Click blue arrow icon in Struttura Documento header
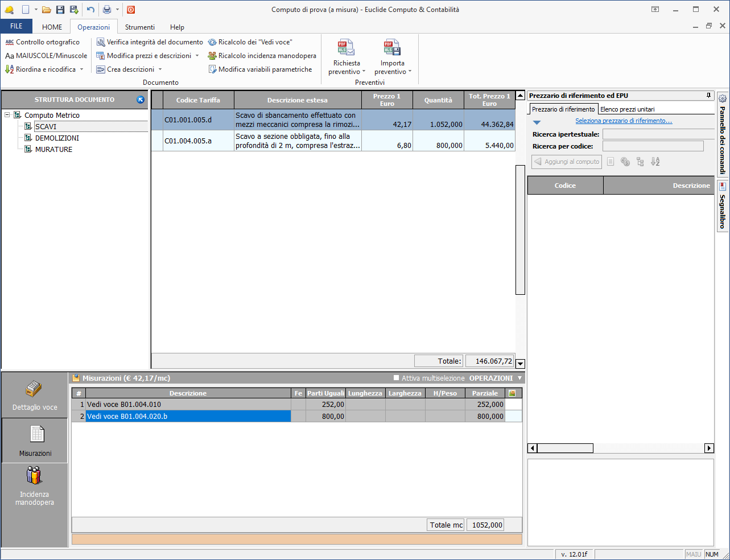Screen dimensions: 730x560 pyautogui.click(x=141, y=100)
